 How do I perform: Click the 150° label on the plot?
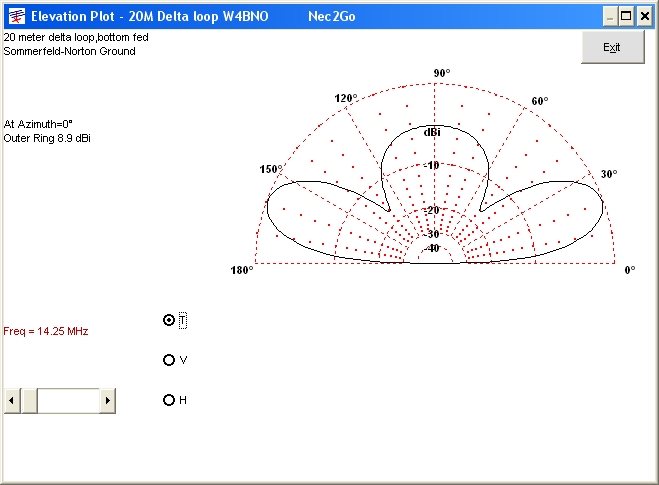click(x=271, y=169)
